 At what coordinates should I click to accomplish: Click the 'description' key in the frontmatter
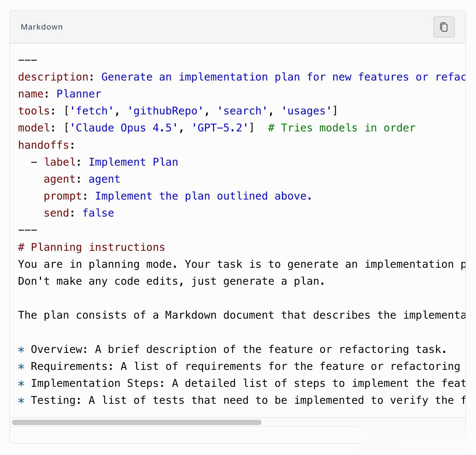click(53, 77)
